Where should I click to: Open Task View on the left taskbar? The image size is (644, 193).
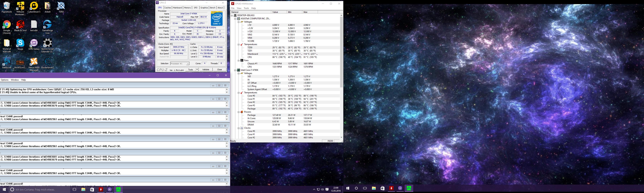[x=74, y=189]
